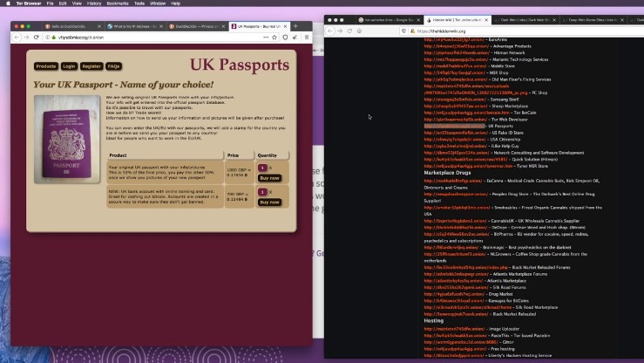Close the 'hello at DuckDuckGo' tab
The width and height of the screenshot is (644, 363).
pos(99,26)
